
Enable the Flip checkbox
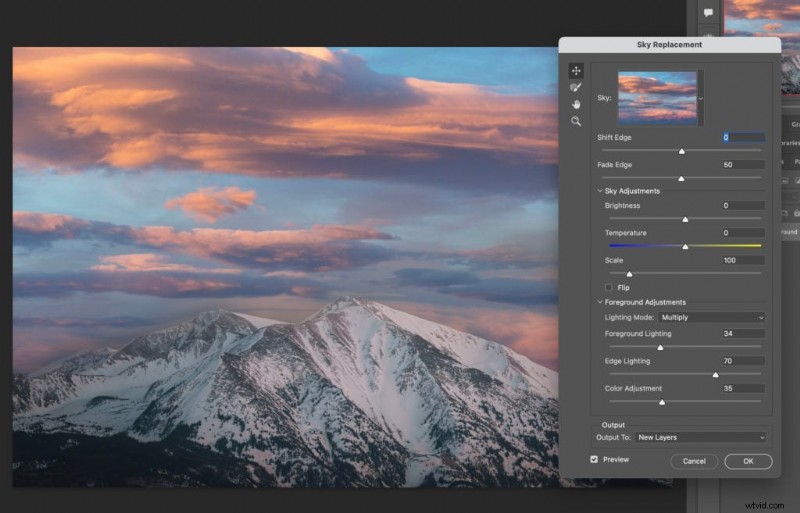(x=609, y=288)
